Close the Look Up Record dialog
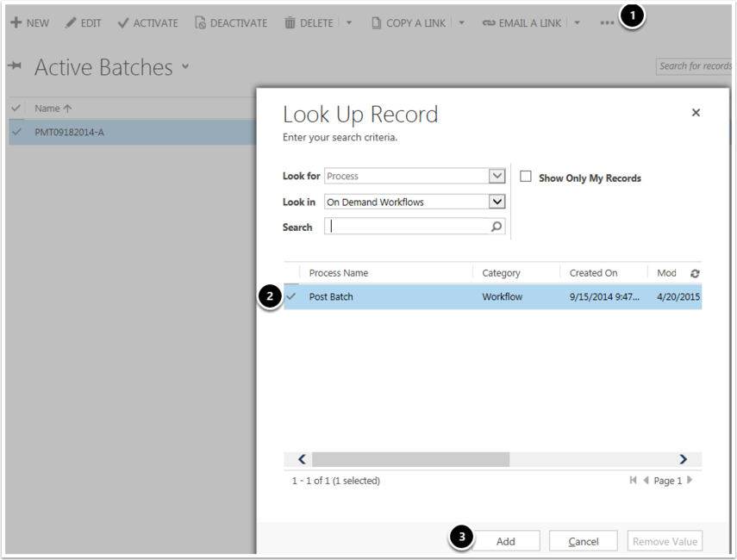 (696, 112)
